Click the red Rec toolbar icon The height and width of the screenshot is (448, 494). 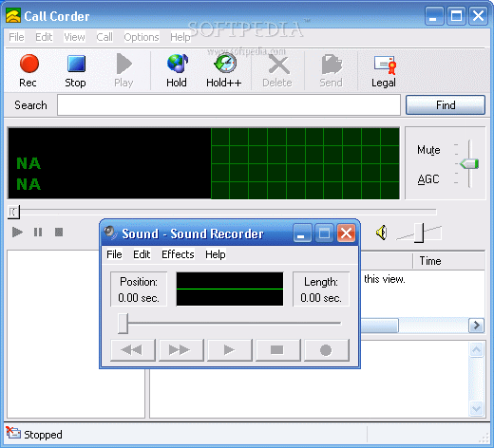pyautogui.click(x=29, y=64)
